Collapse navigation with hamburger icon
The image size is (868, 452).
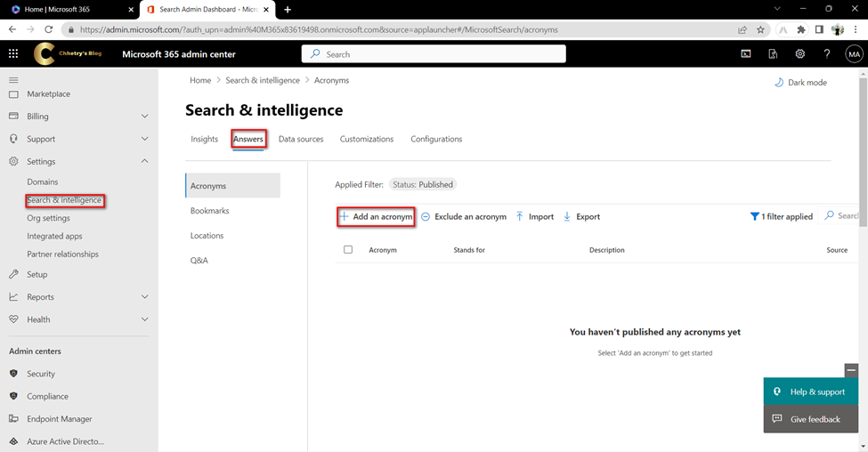[13, 80]
